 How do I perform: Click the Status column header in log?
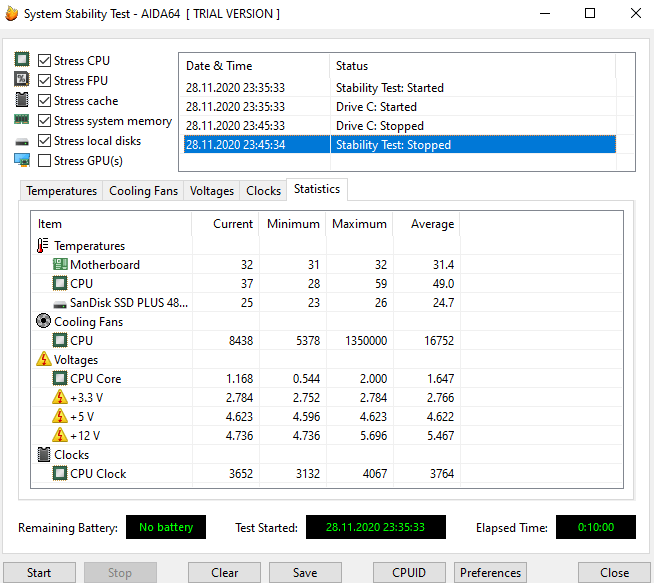(x=473, y=66)
